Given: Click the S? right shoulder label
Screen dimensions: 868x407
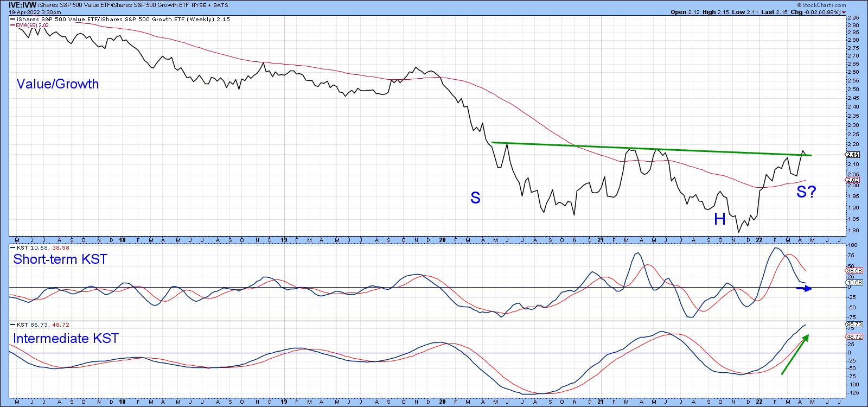Looking at the screenshot, I should (x=806, y=192).
